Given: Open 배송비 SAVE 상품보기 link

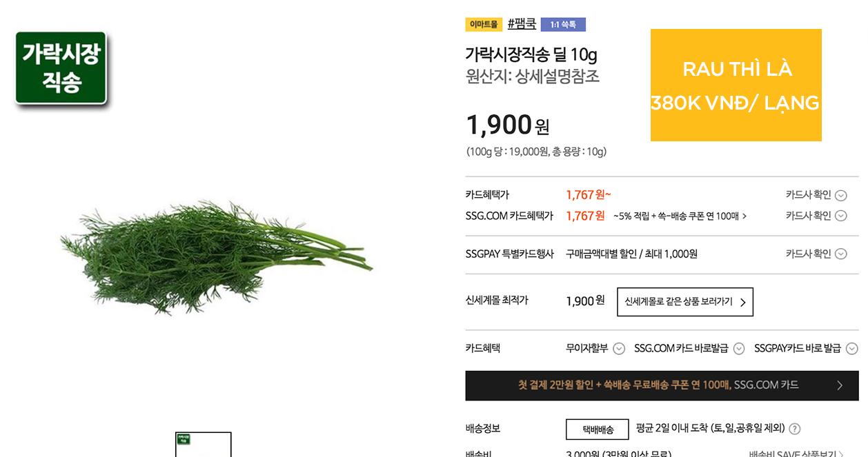Looking at the screenshot, I should (796, 454).
